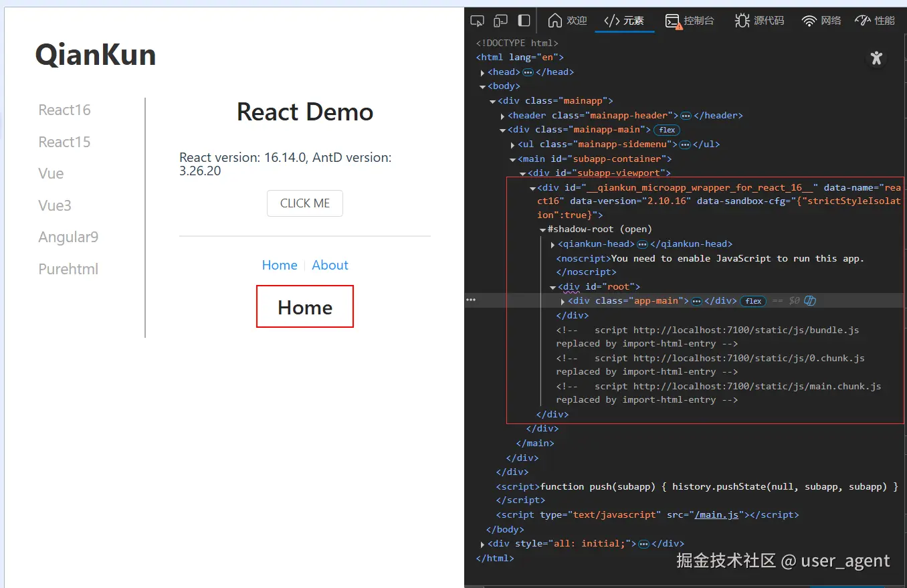Switch to the 元素 elements tab
Viewport: 907px width, 588px height.
pyautogui.click(x=624, y=21)
